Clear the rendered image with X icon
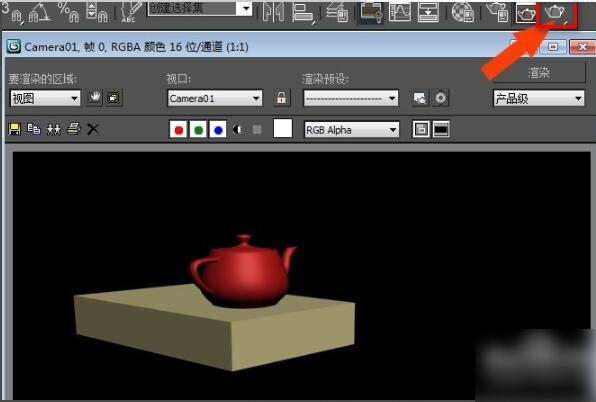 coord(93,129)
